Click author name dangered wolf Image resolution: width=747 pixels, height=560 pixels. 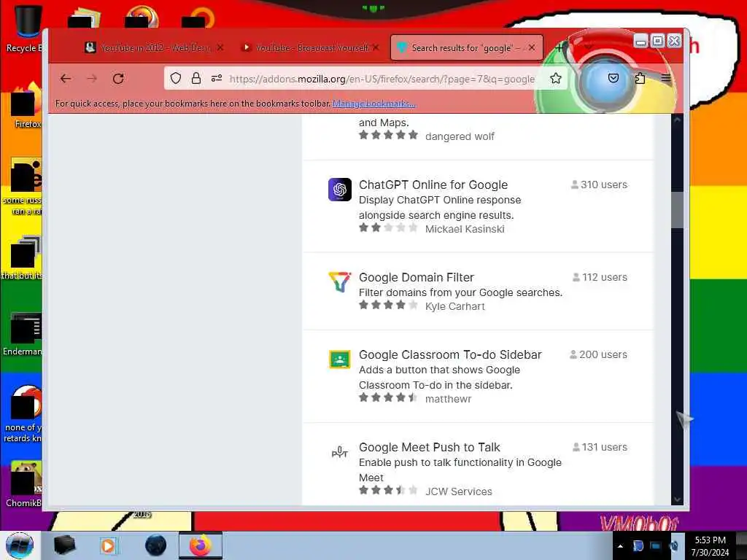460,136
